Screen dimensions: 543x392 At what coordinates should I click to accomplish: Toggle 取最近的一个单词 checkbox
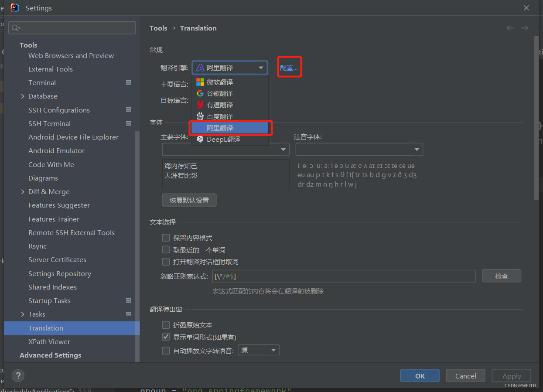166,250
